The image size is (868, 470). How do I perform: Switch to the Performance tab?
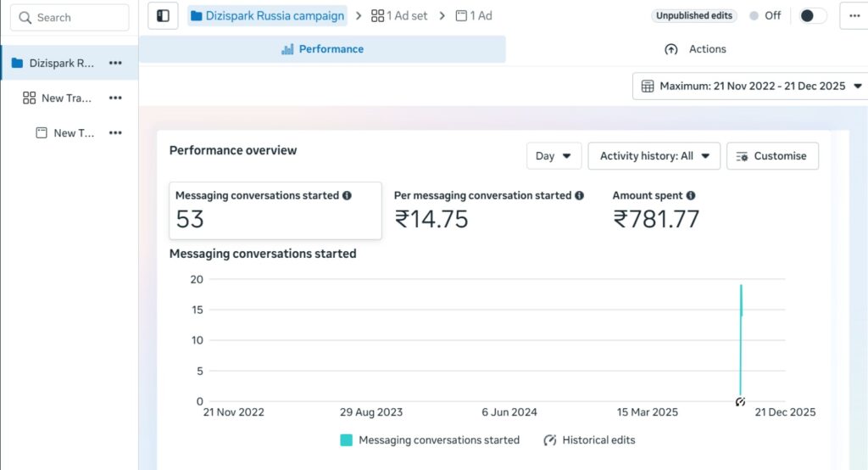point(322,49)
